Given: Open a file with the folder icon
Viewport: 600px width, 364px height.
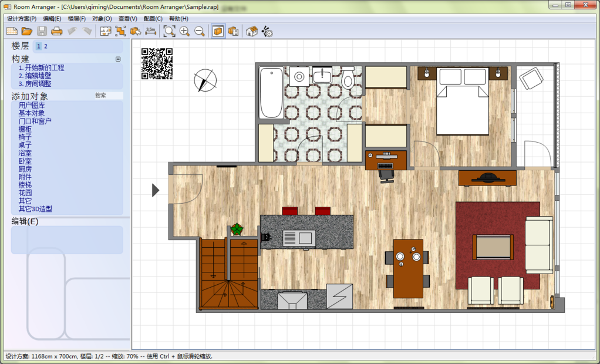Looking at the screenshot, I should click(27, 31).
